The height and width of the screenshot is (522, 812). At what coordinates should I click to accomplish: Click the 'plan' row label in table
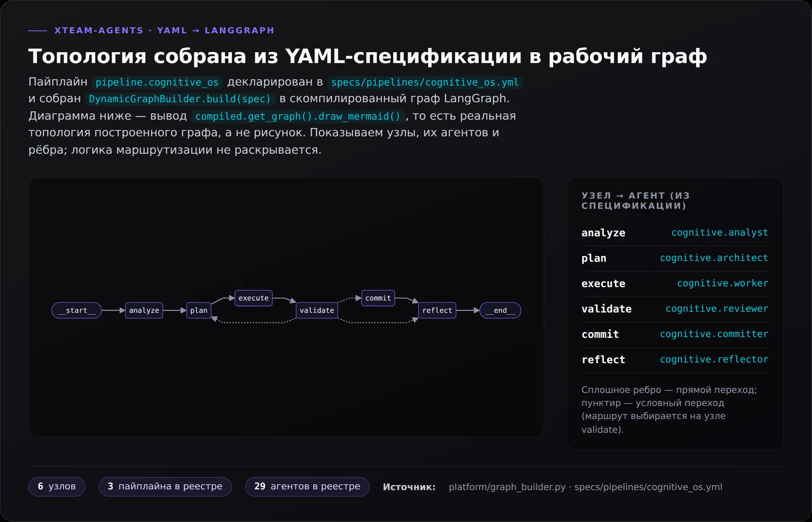[594, 258]
